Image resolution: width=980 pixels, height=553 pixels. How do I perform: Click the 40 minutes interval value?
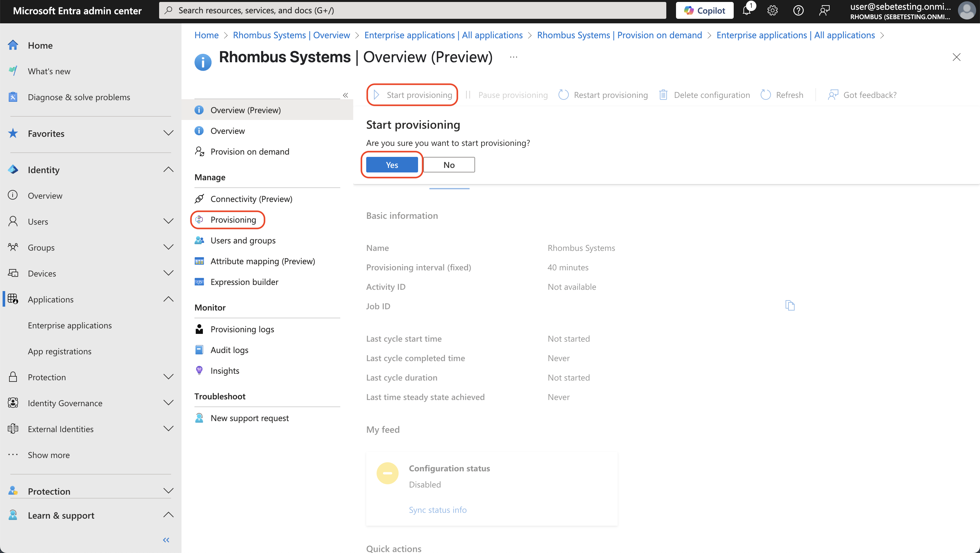click(568, 267)
